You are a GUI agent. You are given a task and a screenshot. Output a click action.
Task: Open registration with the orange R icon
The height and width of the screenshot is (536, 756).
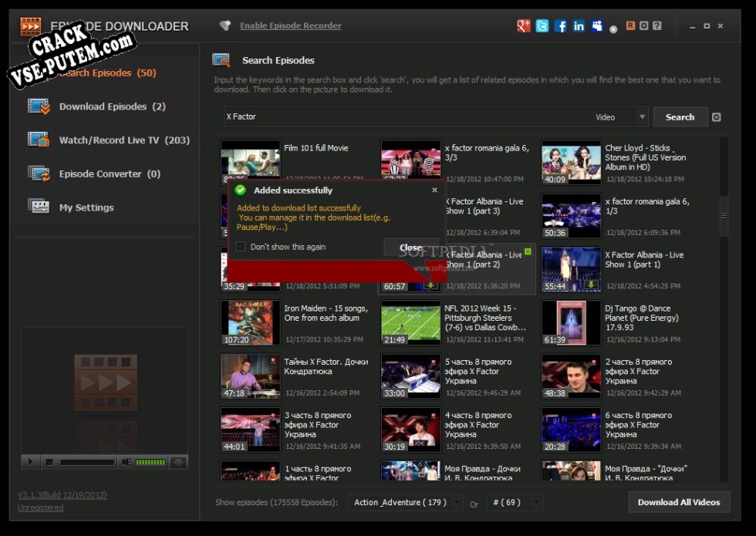click(x=630, y=25)
